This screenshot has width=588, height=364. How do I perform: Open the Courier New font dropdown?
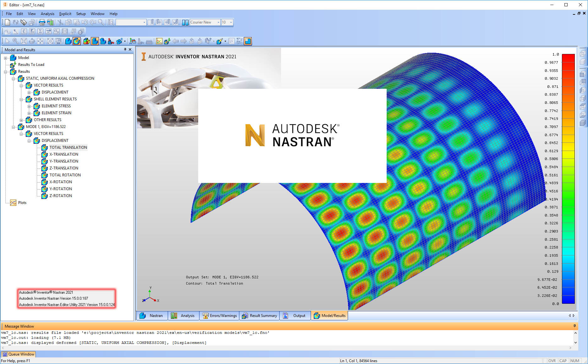tap(218, 22)
